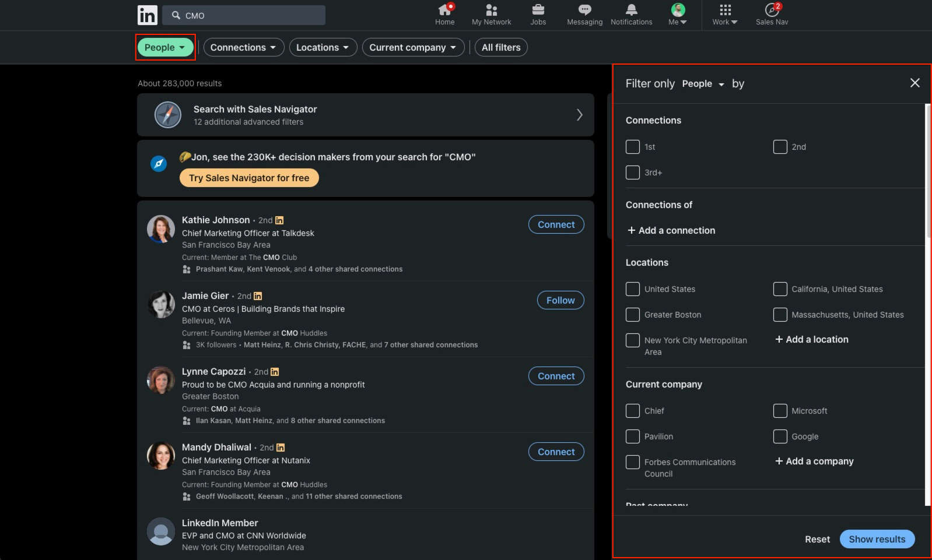
Task: Click Try Sales Navigator for free
Action: [249, 178]
